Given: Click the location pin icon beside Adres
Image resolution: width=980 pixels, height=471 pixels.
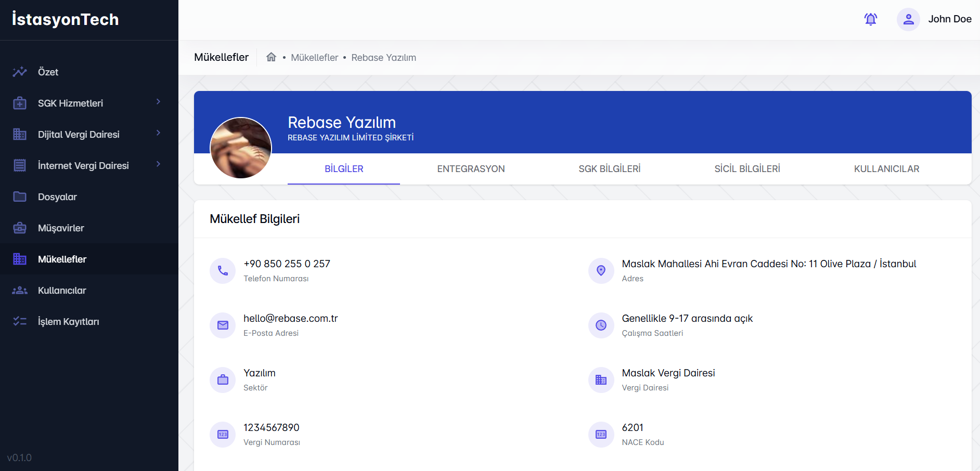Looking at the screenshot, I should click(x=601, y=271).
